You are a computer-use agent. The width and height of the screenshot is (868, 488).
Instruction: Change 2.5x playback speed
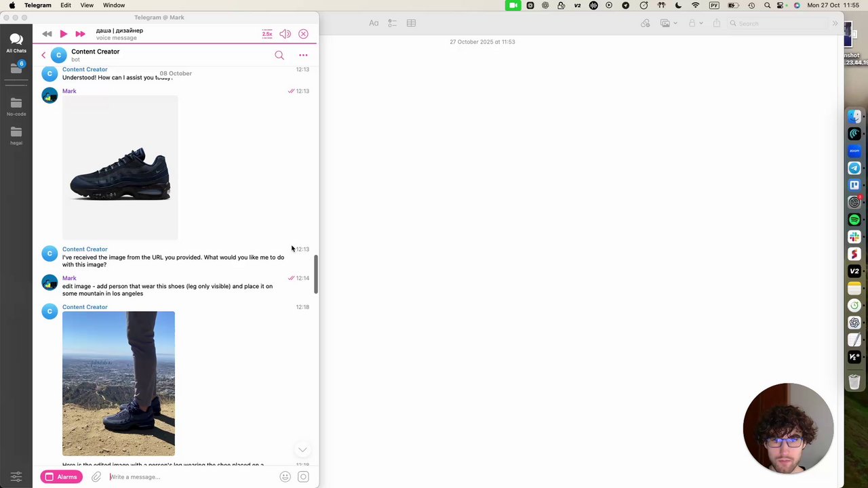267,34
